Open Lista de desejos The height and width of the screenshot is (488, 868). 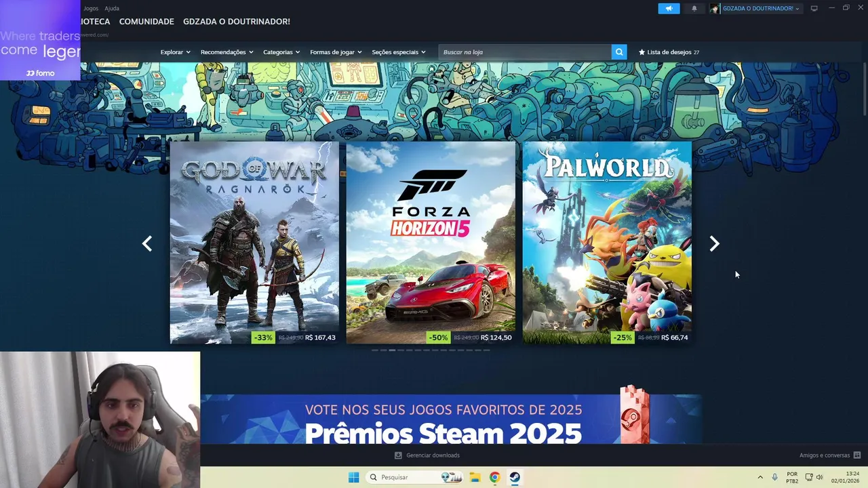669,52
